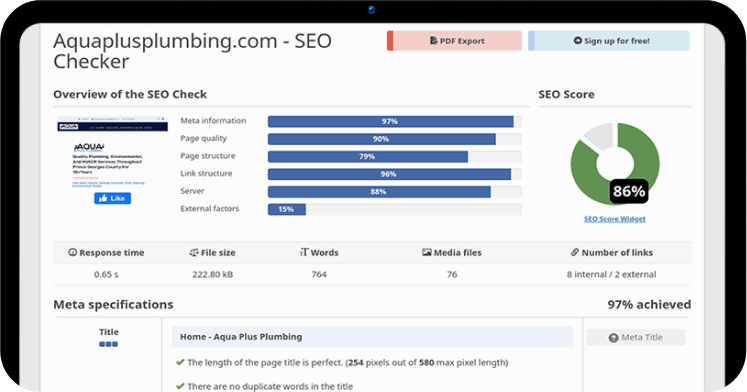Viewport: 747px width, 392px height.
Task: Click the Sign up for free button
Action: pyautogui.click(x=608, y=41)
